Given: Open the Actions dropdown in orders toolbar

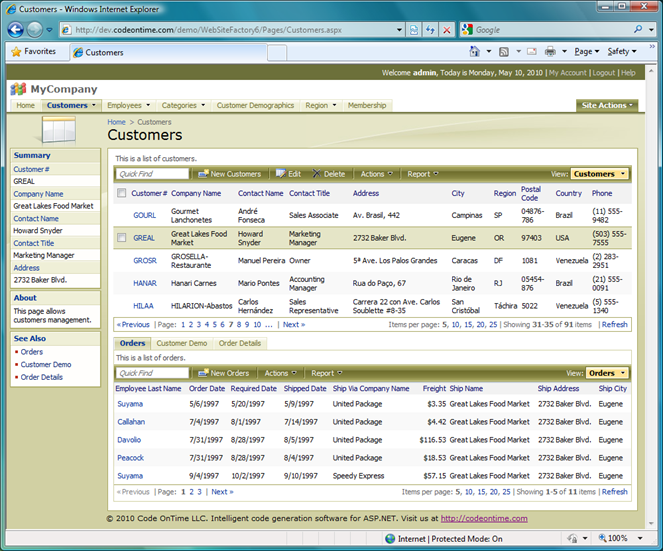Looking at the screenshot, I should coord(279,373).
